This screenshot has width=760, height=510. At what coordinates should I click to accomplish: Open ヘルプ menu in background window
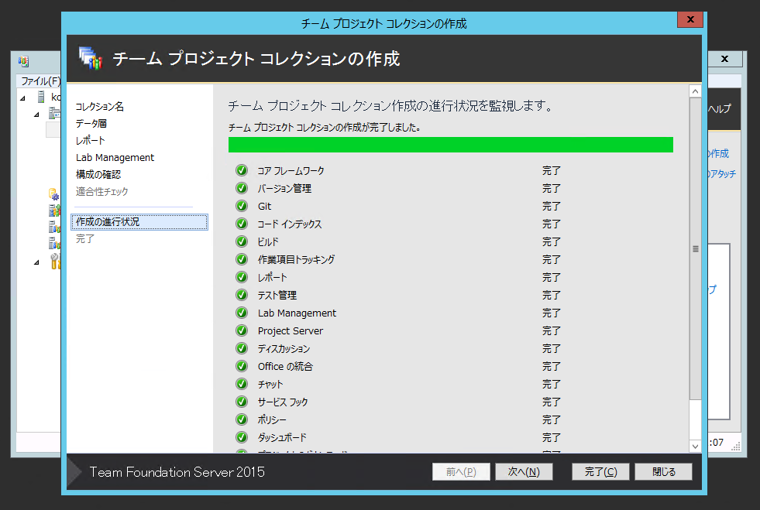pyautogui.click(x=719, y=109)
